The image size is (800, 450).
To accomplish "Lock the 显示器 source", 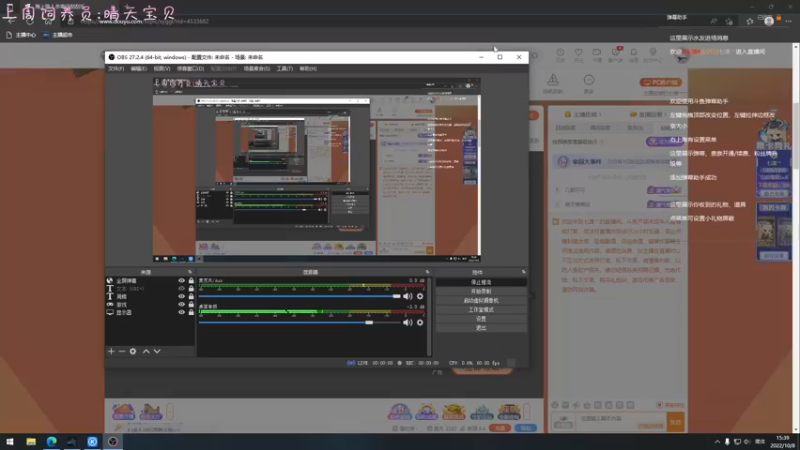I will [x=191, y=312].
